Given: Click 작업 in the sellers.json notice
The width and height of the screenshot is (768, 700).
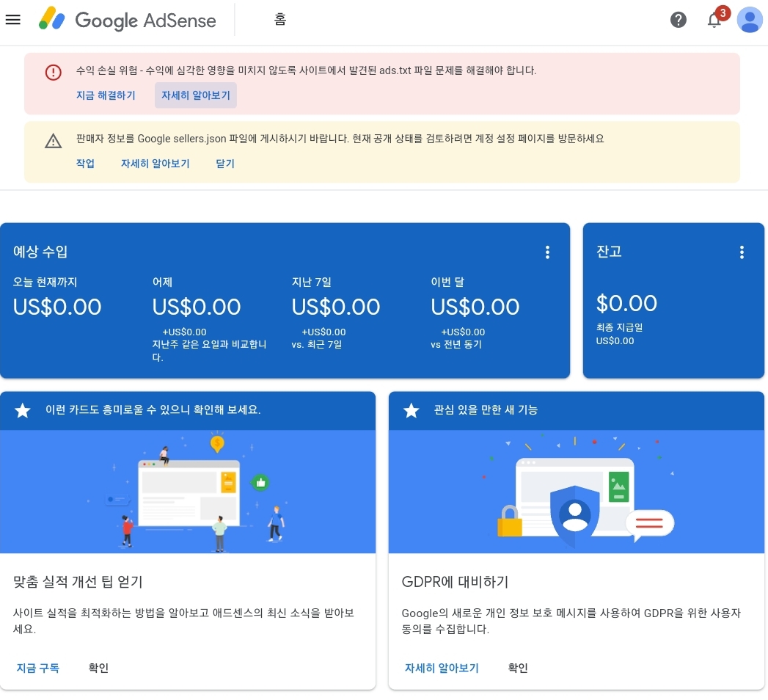Looking at the screenshot, I should coord(85,163).
